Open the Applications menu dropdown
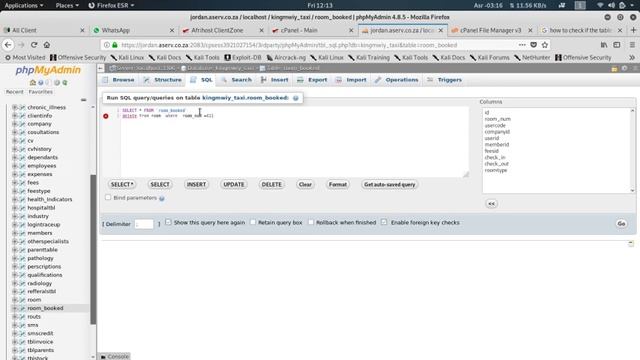The height and width of the screenshot is (360, 640). (x=24, y=5)
